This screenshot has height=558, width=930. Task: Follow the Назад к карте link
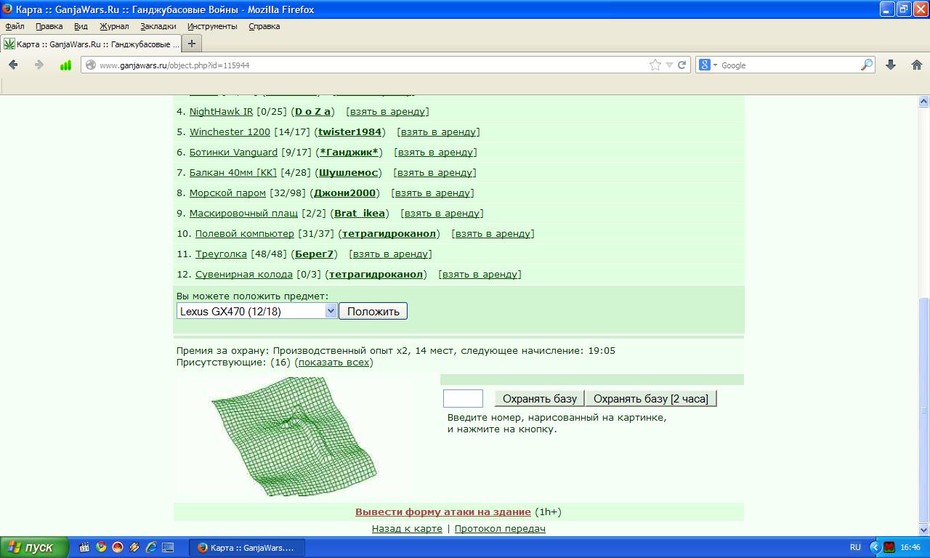click(407, 528)
